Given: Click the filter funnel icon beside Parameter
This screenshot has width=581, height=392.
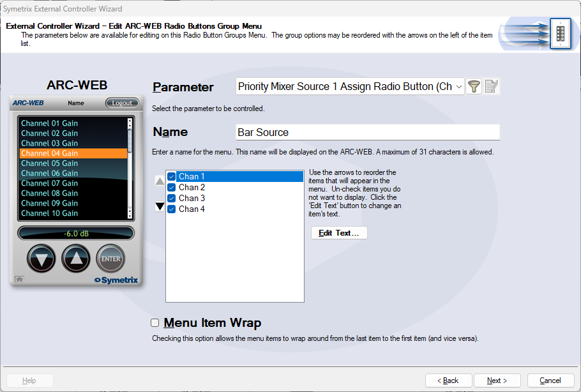Looking at the screenshot, I should pos(473,87).
